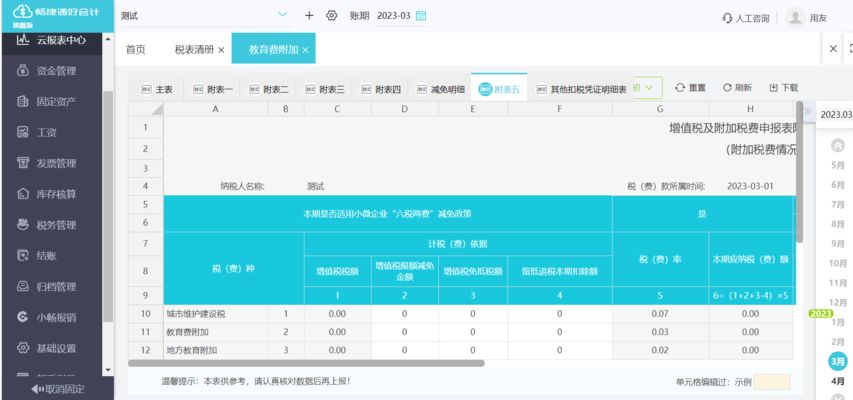Click the 刷新 refresh button
This screenshot has height=400, width=853.
tap(737, 88)
